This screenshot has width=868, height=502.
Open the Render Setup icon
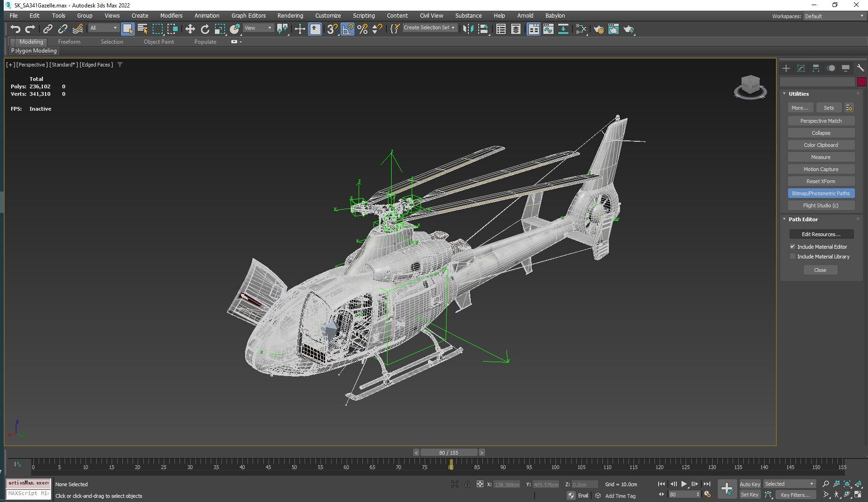click(599, 29)
